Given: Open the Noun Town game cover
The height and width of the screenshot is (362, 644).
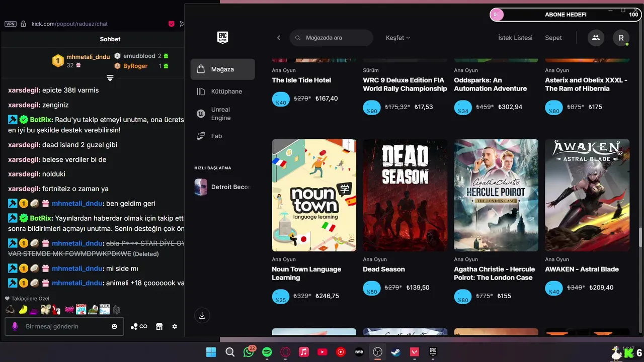Looking at the screenshot, I should 314,195.
